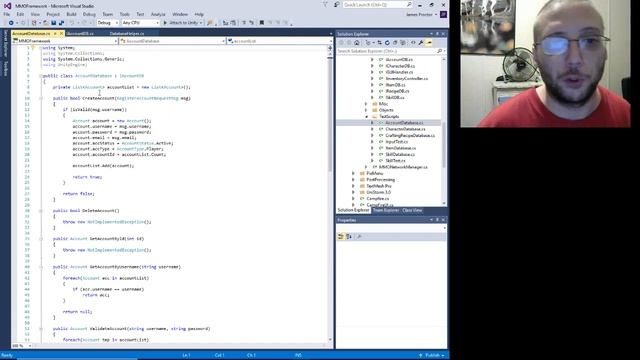The image size is (640, 360).
Task: Pin the AccountDatabase.cs tab
Action: point(55,33)
